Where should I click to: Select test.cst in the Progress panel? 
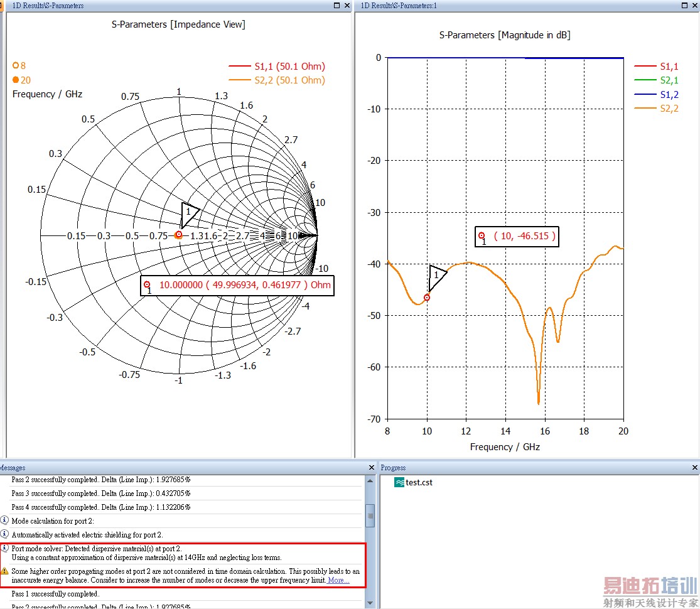point(419,482)
